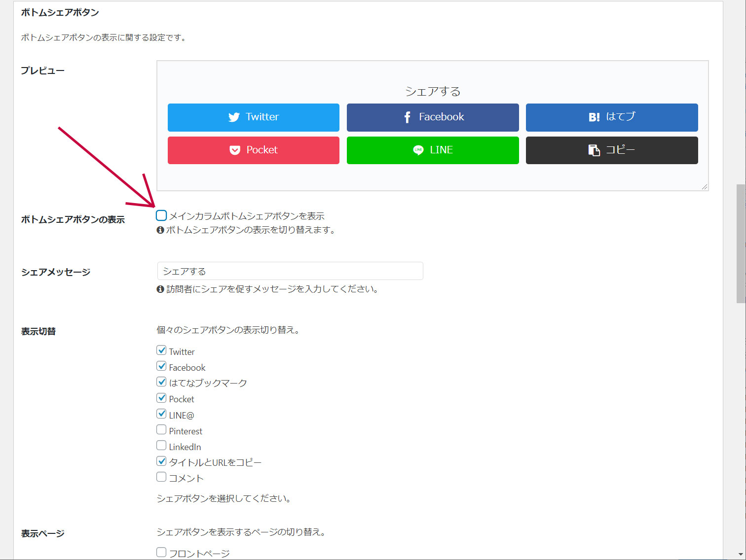Click info icon beside ボトムシェアボタンの表示を切り替えます

pyautogui.click(x=160, y=230)
